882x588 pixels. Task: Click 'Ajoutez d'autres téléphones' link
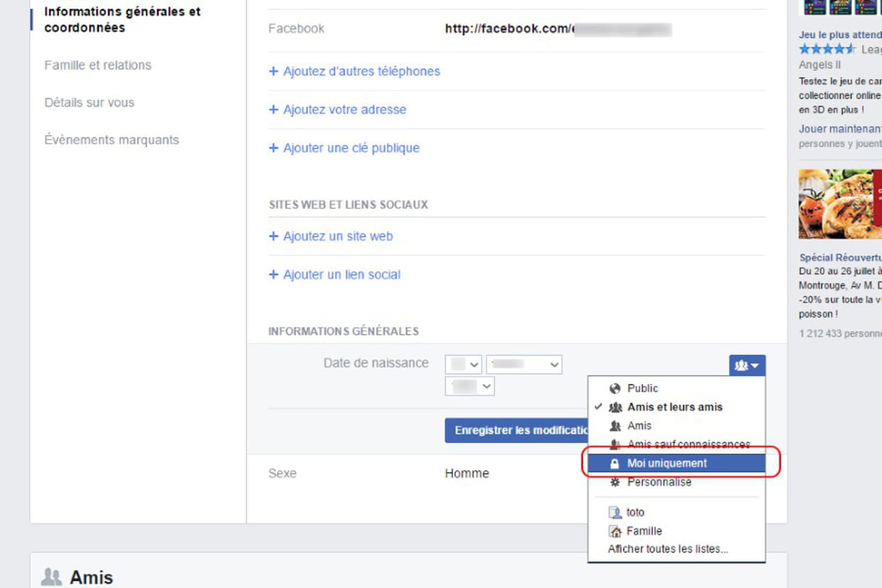pyautogui.click(x=361, y=71)
